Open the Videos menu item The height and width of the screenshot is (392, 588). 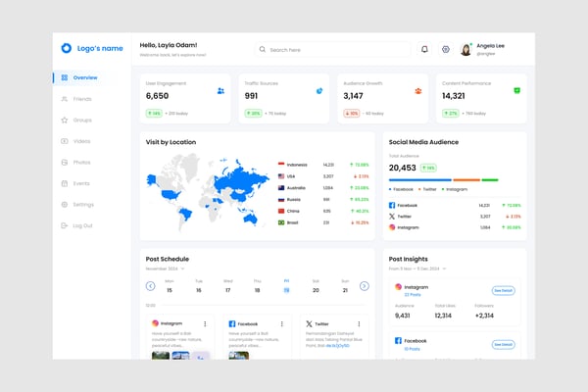[x=75, y=141]
